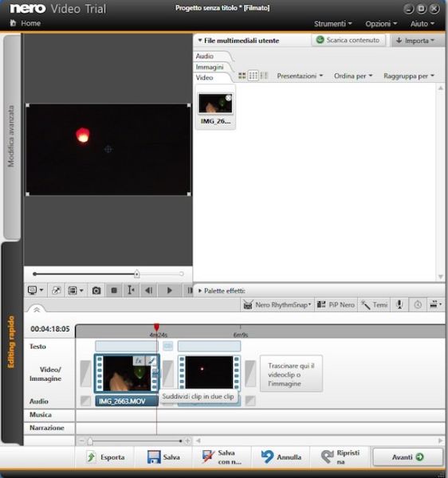448x478 pixels.
Task: Click the snapshot camera icon
Action: [x=96, y=291]
